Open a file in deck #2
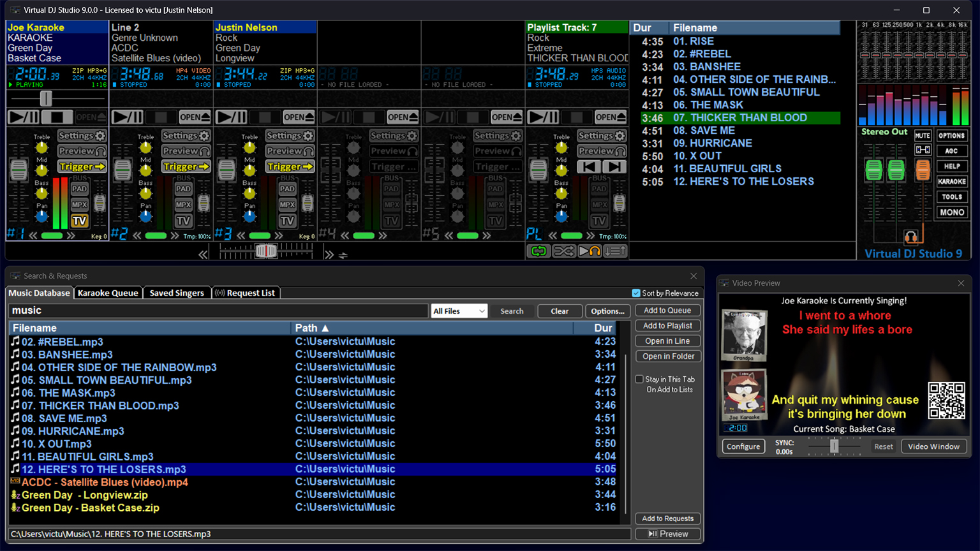The height and width of the screenshot is (551, 980). point(195,117)
